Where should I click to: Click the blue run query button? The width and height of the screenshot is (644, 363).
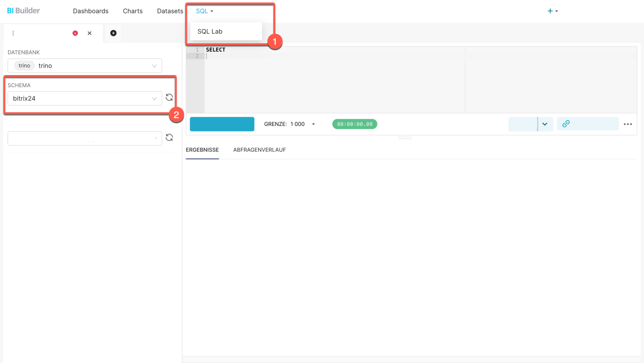coord(222,124)
